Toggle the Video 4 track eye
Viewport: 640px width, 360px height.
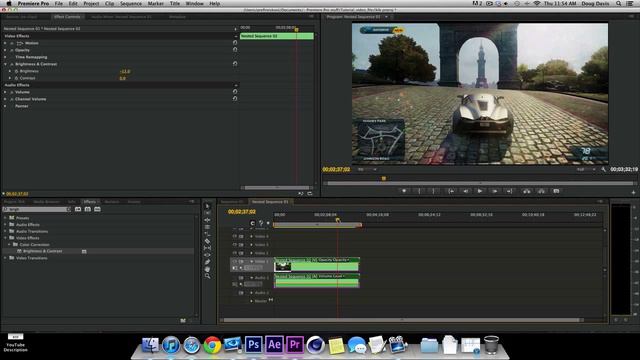235,236
